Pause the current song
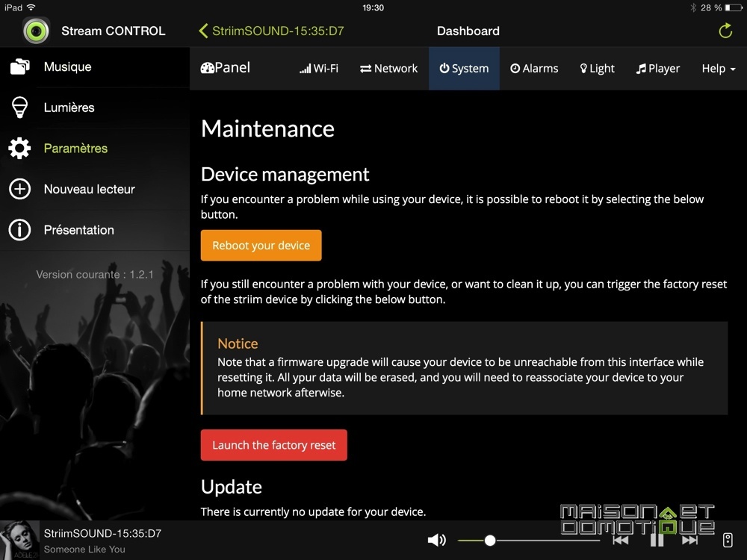 coord(657,540)
